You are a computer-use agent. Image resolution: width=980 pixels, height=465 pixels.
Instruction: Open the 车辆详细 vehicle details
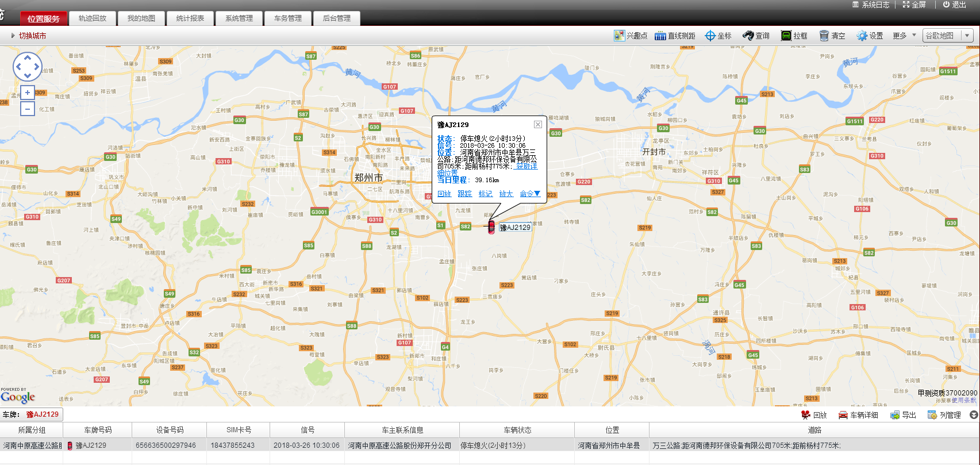(x=843, y=415)
